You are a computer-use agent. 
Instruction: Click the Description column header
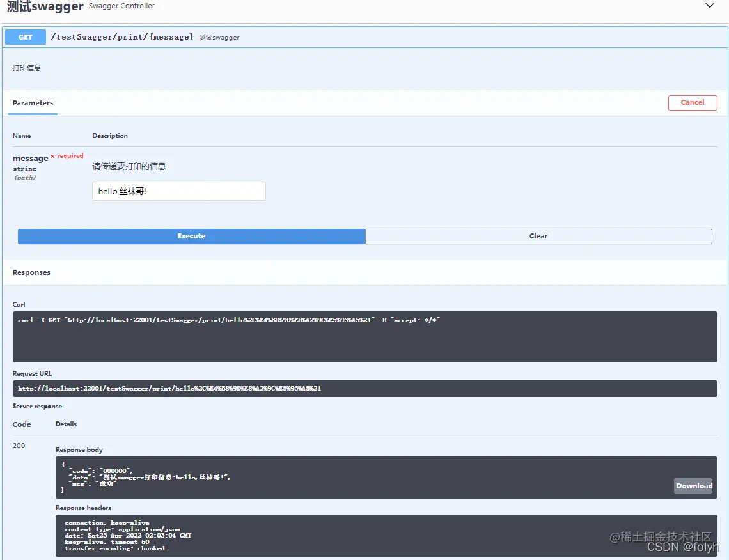click(110, 136)
